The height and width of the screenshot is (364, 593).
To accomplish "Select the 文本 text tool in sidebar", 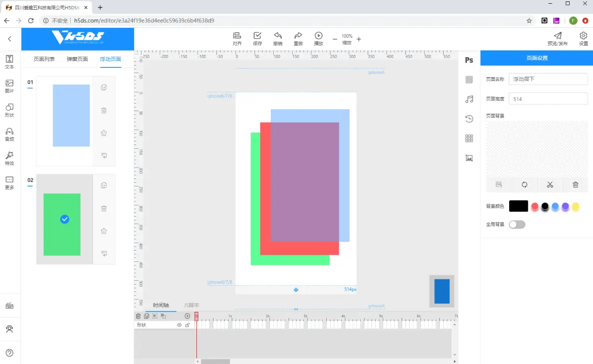I will tap(9, 62).
